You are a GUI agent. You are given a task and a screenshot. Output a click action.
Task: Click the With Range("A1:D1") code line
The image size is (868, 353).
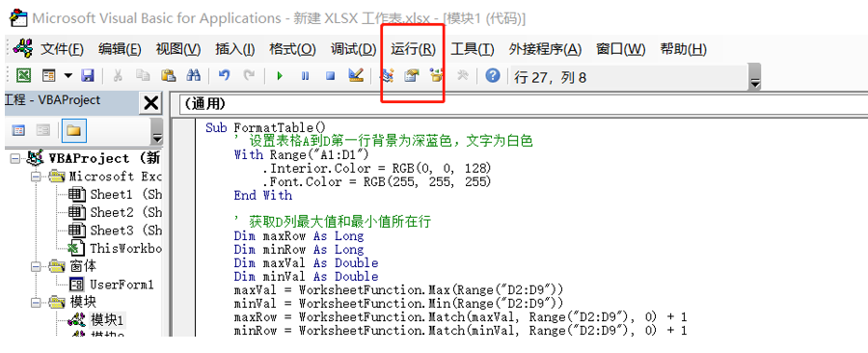pos(301,155)
